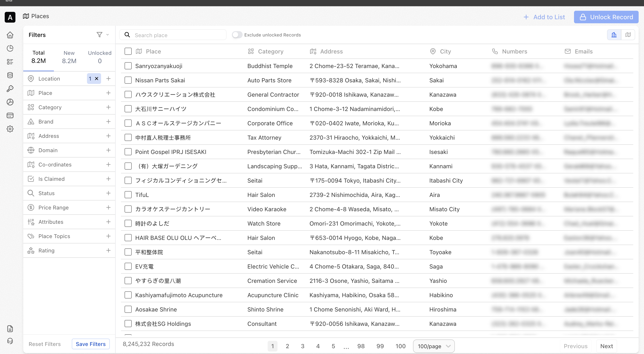Remove the Location filter badge
This screenshot has width=644, height=354.
coord(97,79)
